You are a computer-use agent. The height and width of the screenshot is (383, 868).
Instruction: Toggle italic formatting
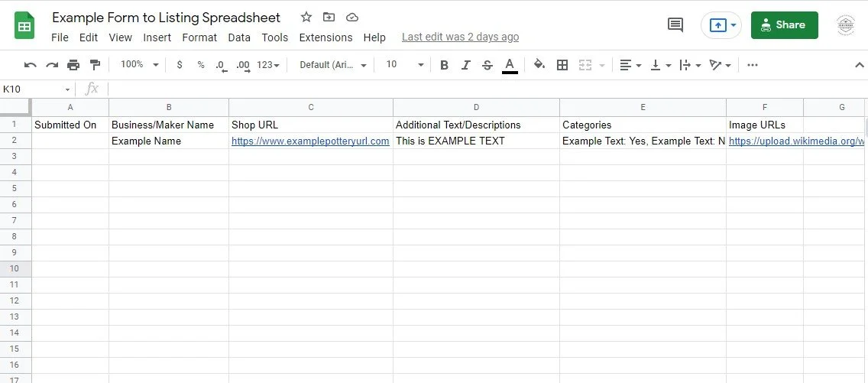pos(465,65)
